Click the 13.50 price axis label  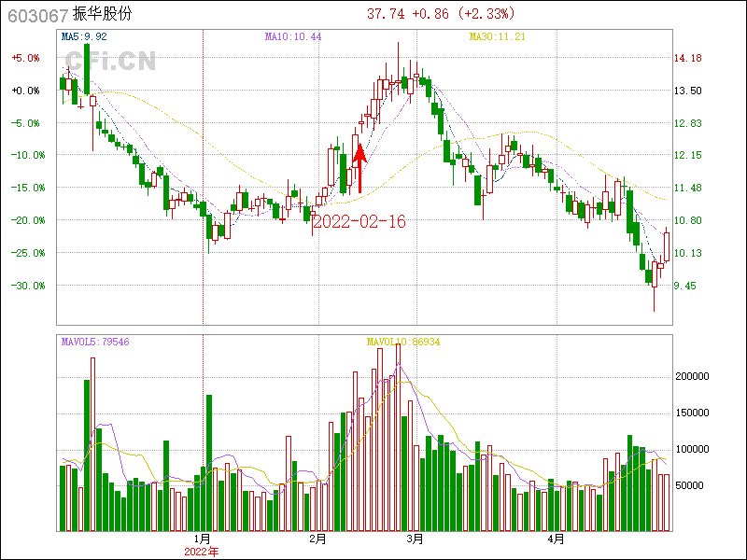(x=688, y=91)
